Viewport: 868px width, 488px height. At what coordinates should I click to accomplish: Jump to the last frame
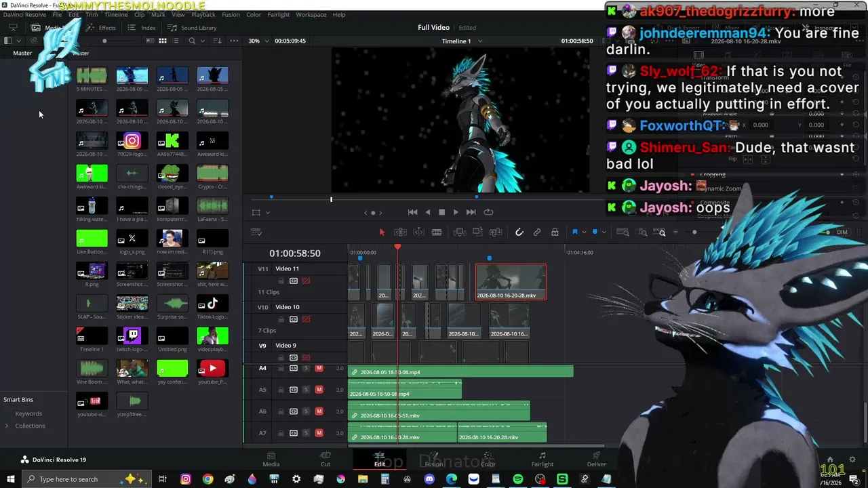pyautogui.click(x=472, y=212)
